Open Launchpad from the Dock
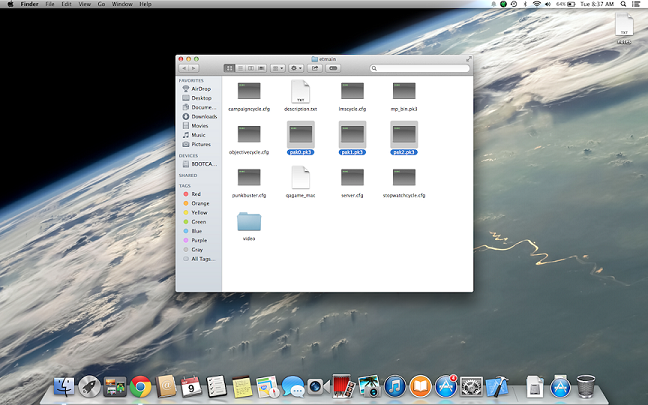 [x=89, y=387]
